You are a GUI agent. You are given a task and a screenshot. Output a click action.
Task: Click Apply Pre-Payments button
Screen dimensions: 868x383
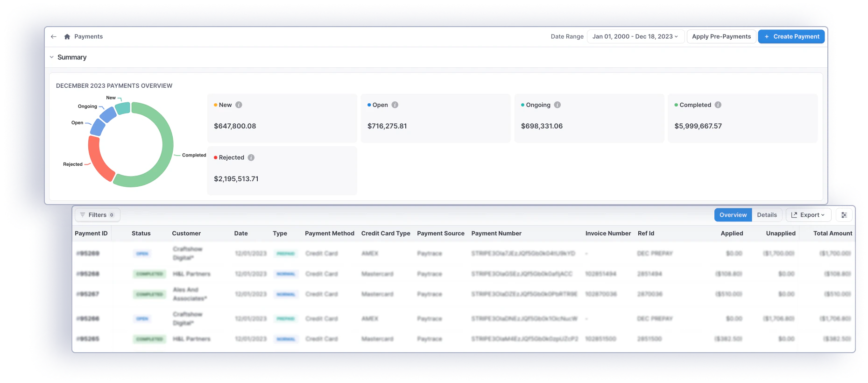tap(721, 36)
